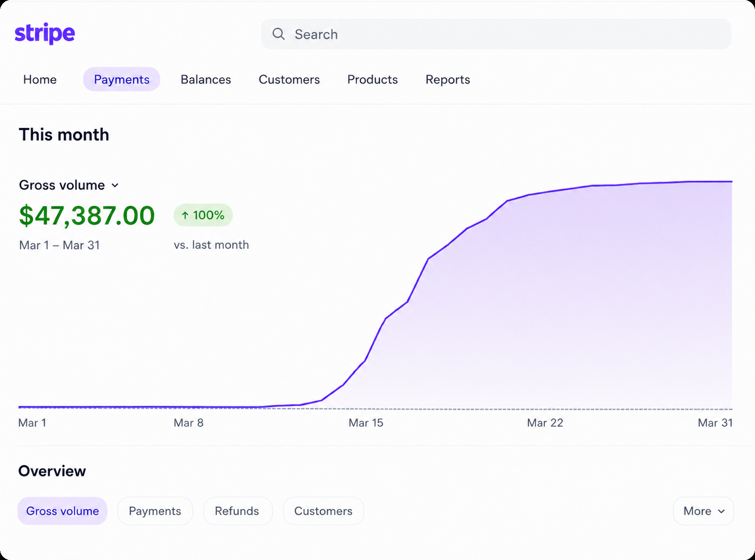The height and width of the screenshot is (560, 755).
Task: Click the Mar 31 axis label
Action: [716, 423]
